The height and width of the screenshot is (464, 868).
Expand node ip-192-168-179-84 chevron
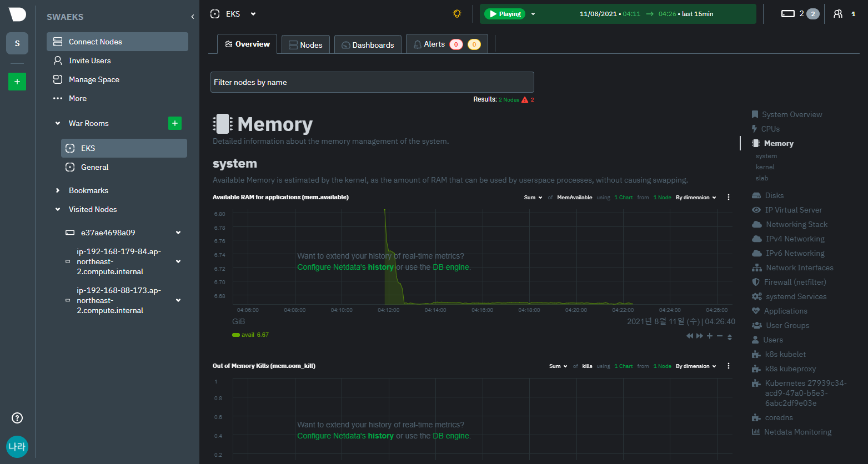click(178, 261)
